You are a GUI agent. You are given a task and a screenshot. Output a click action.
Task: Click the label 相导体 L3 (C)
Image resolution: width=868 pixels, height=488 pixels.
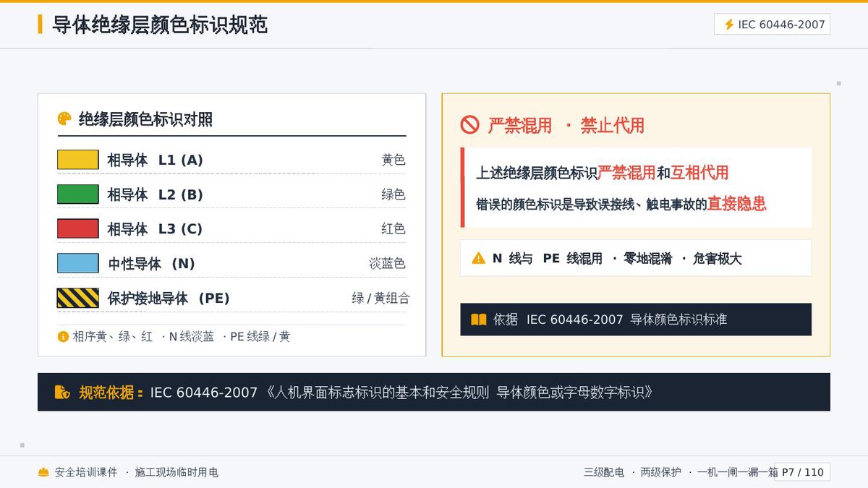(x=155, y=228)
